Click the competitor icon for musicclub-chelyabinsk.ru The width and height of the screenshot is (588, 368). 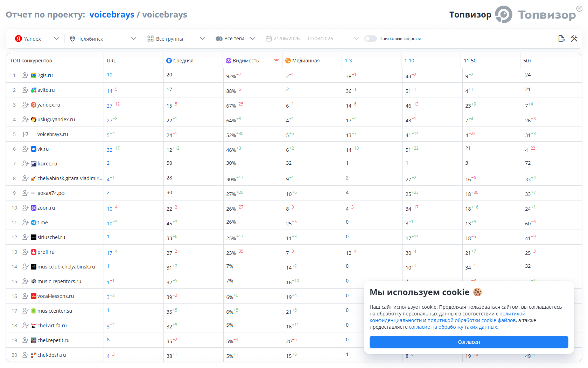(25, 267)
